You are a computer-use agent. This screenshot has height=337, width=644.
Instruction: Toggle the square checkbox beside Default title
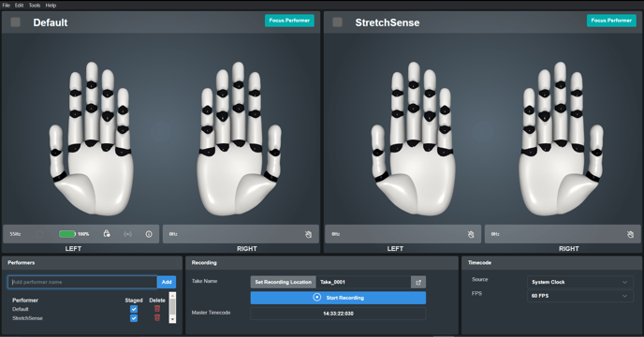(15, 22)
